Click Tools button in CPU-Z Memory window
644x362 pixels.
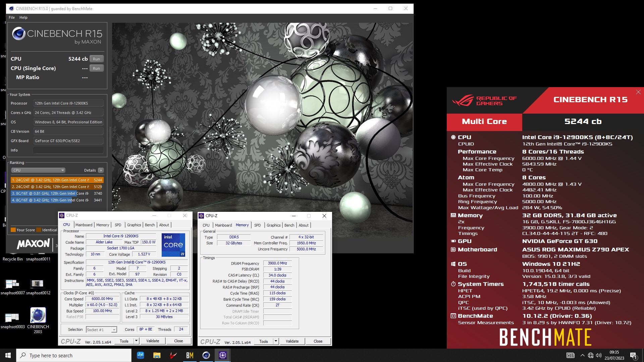(x=264, y=341)
